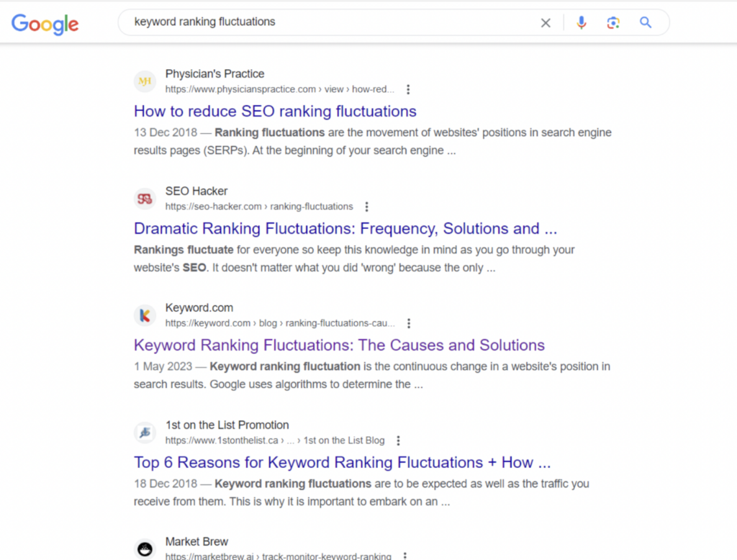Open "How to reduce SEO ranking fluctuations" article
Image resolution: width=737 pixels, height=560 pixels.
275,112
